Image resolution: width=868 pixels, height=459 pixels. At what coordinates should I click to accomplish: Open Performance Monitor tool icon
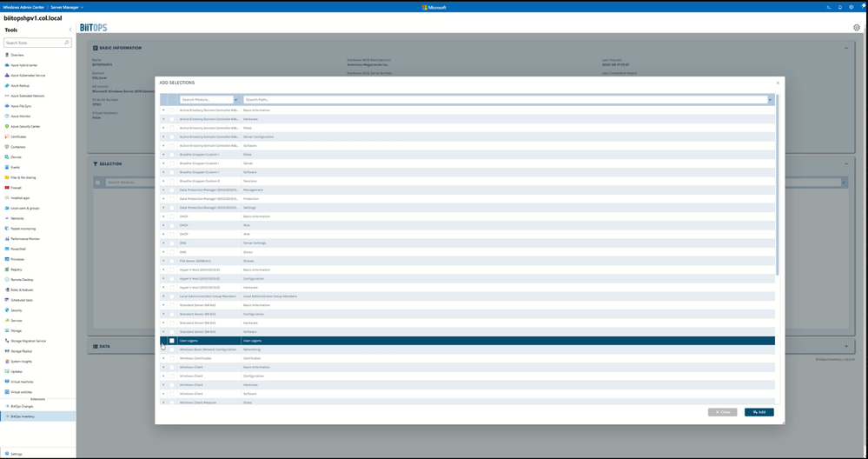[x=7, y=239]
